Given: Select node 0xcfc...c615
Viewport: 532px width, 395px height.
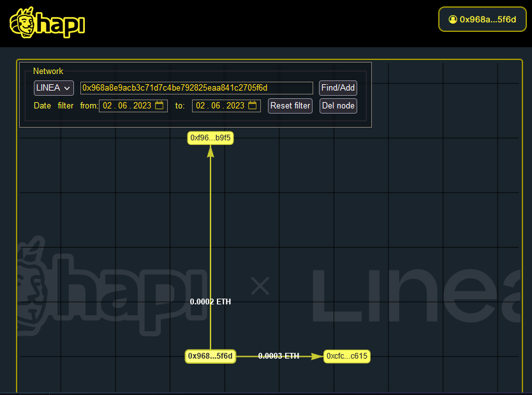Looking at the screenshot, I should pos(347,356).
